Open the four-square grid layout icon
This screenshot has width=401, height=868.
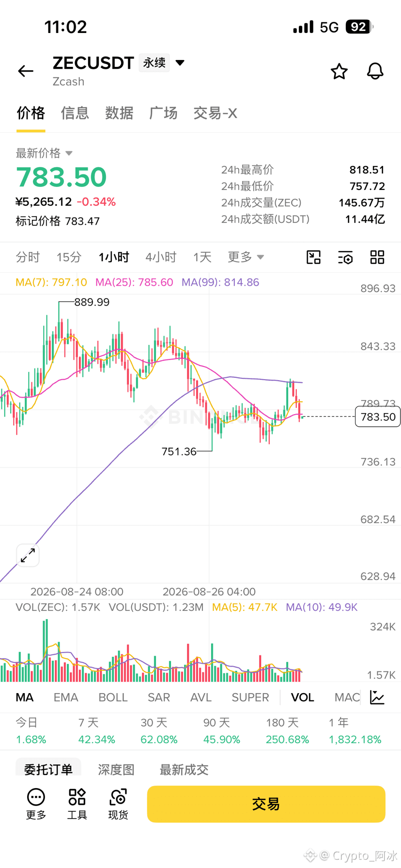click(377, 257)
